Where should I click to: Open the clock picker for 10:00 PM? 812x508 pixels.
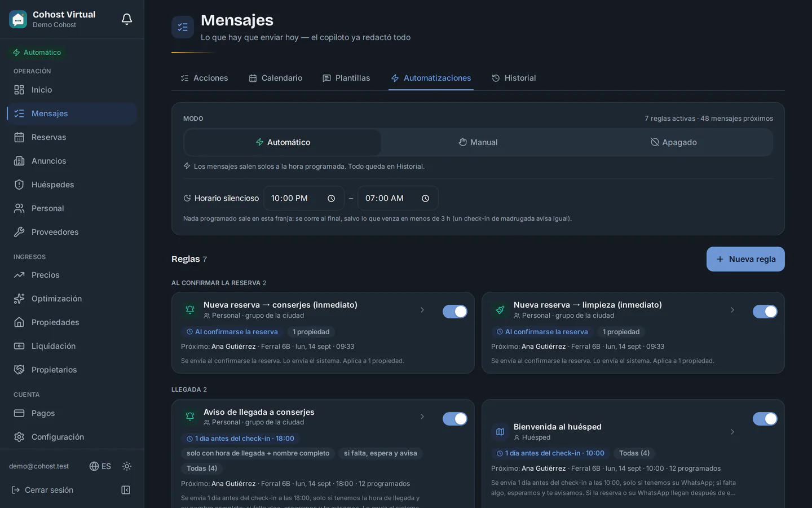pyautogui.click(x=332, y=199)
